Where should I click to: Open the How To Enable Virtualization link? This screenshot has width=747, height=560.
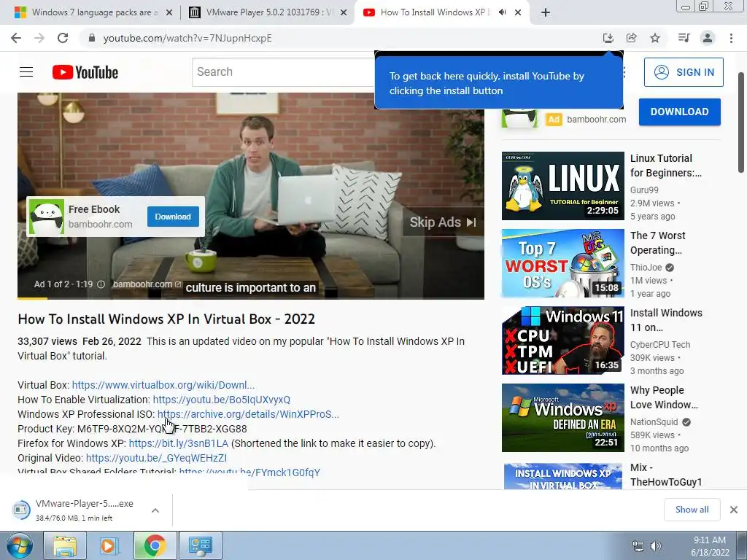(222, 400)
